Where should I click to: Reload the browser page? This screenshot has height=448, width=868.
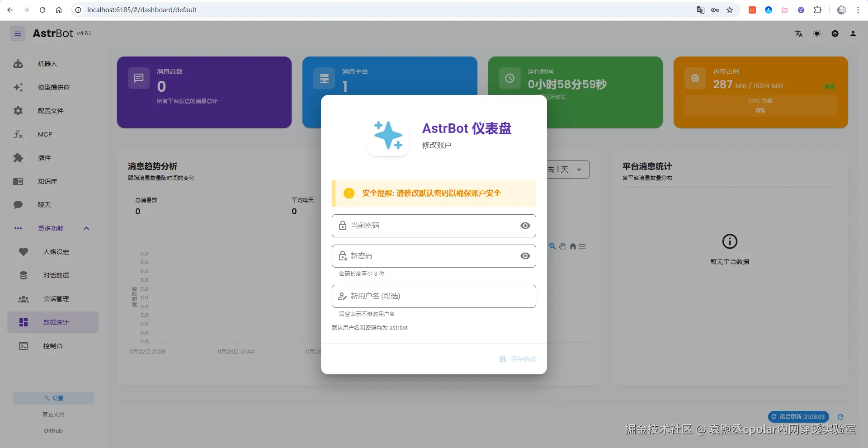pos(42,10)
